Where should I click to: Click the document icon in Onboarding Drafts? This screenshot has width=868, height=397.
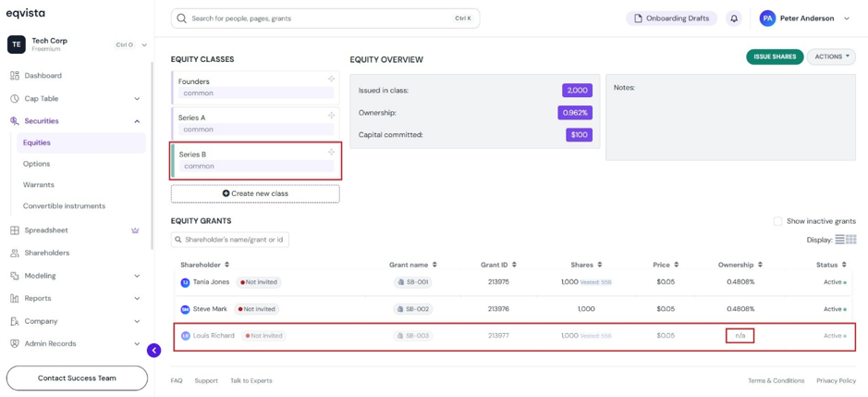638,19
